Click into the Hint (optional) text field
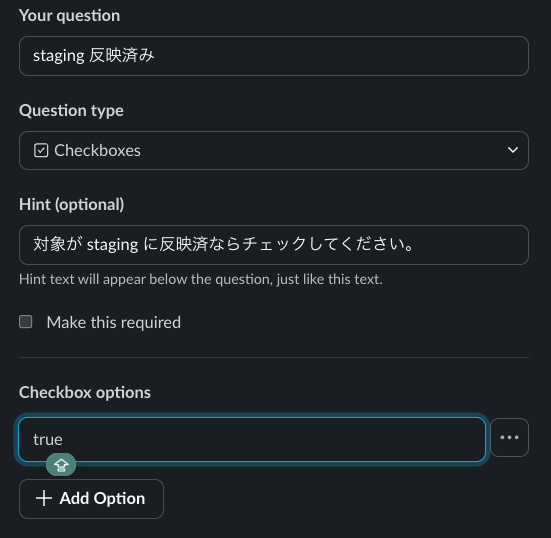Screen dimensions: 551x538 274,245
